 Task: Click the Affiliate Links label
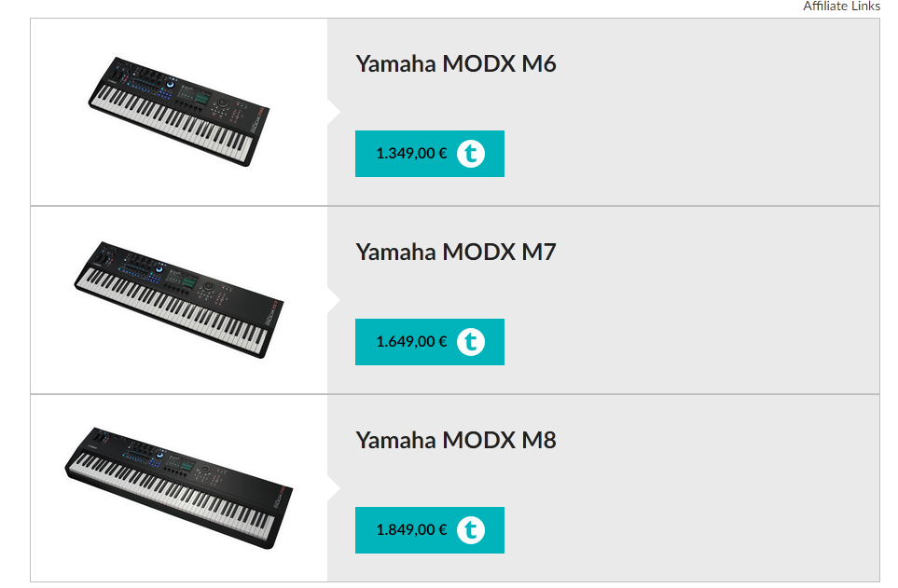841,7
